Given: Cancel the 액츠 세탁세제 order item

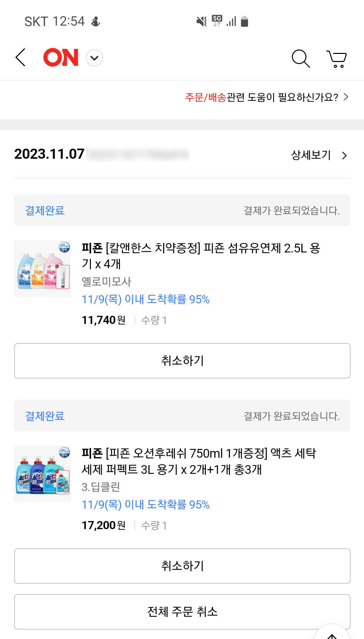Looking at the screenshot, I should click(182, 566).
